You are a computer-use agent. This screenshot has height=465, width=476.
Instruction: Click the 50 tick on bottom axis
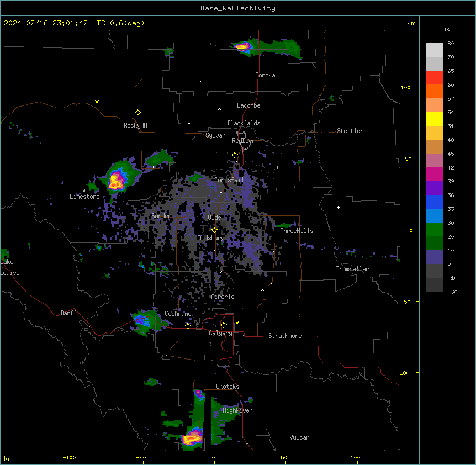click(x=284, y=457)
